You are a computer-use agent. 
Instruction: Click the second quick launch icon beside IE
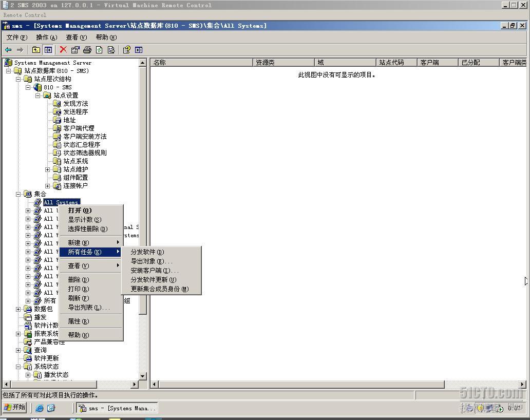click(x=51, y=408)
